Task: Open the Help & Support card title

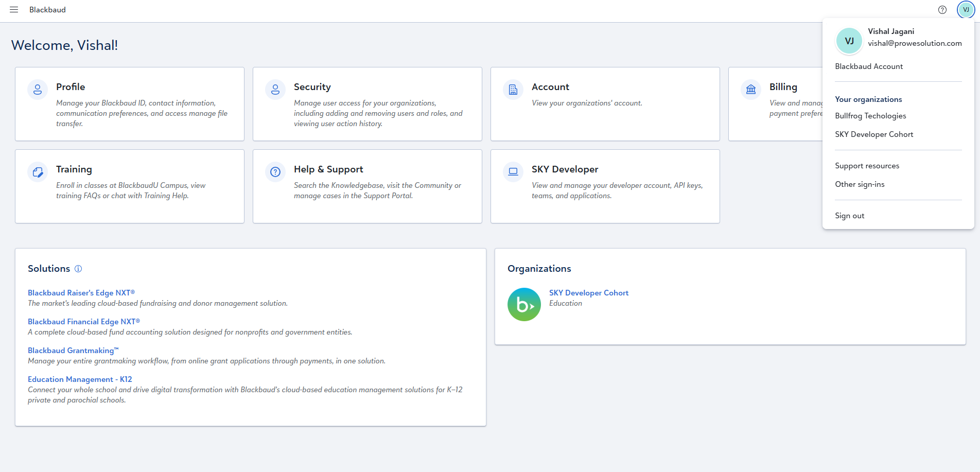Action: pos(328,169)
